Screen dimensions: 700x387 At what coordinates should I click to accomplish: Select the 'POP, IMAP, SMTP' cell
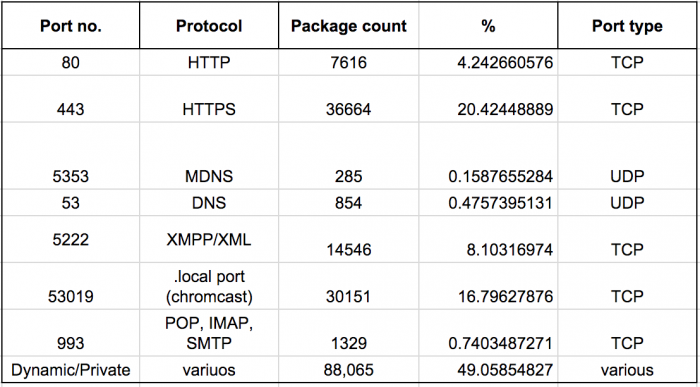[209, 334]
